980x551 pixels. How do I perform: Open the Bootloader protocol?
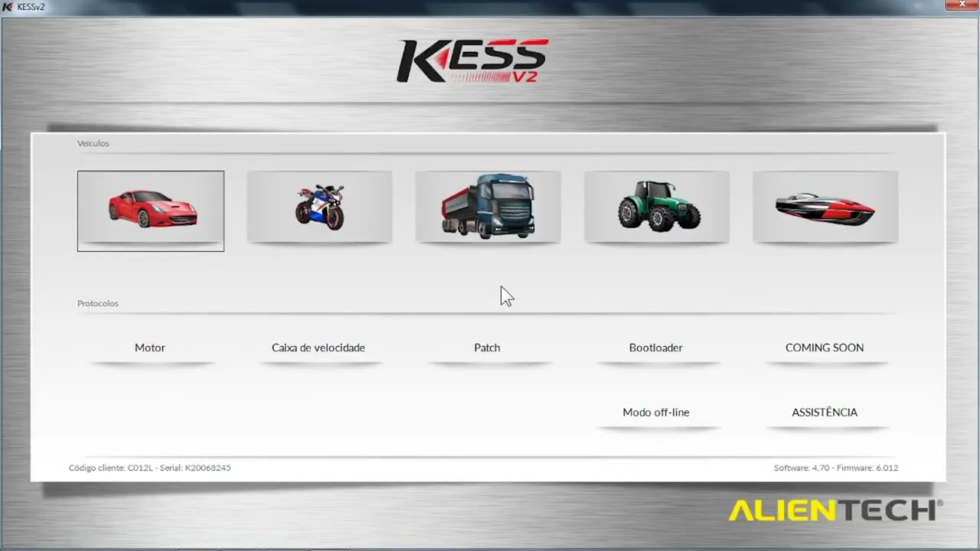pos(656,347)
